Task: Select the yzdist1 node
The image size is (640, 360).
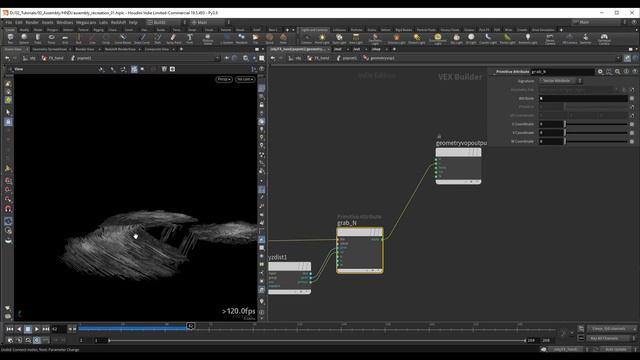Action: coord(289,278)
